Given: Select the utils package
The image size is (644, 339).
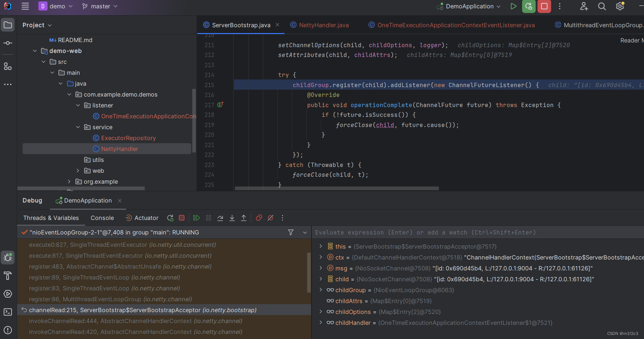Looking at the screenshot, I should point(94,160).
